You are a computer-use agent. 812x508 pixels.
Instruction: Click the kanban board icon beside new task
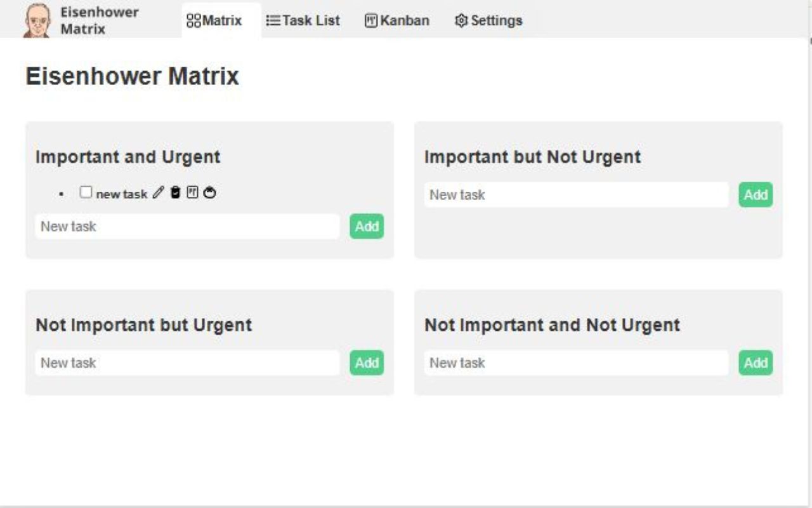point(192,193)
